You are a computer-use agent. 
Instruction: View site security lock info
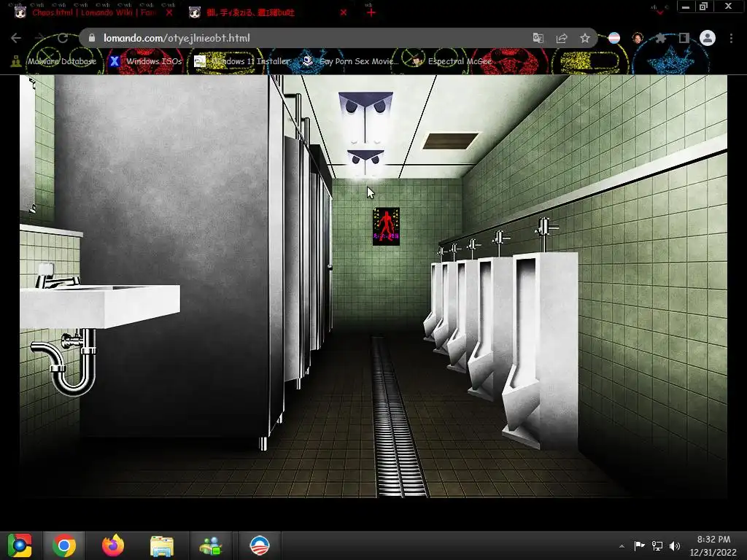(x=92, y=38)
